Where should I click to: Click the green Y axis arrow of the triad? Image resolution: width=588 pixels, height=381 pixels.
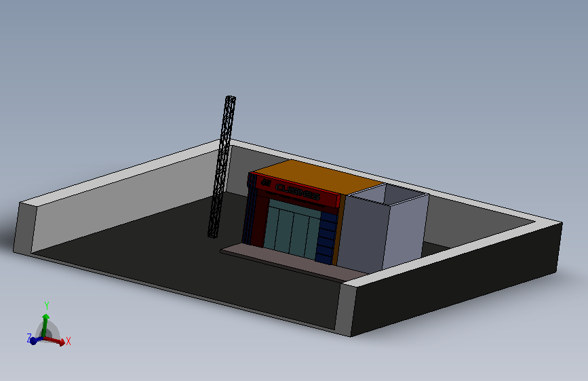[x=45, y=325]
